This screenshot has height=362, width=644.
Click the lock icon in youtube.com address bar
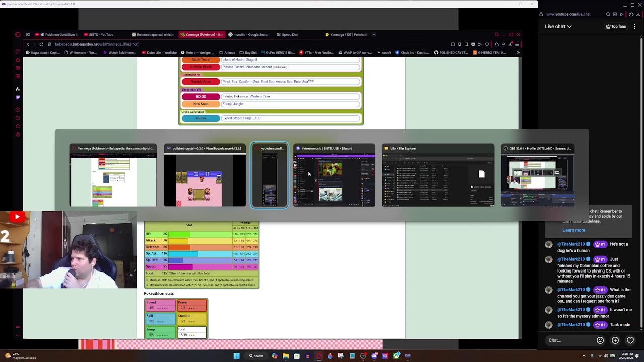(542, 14)
